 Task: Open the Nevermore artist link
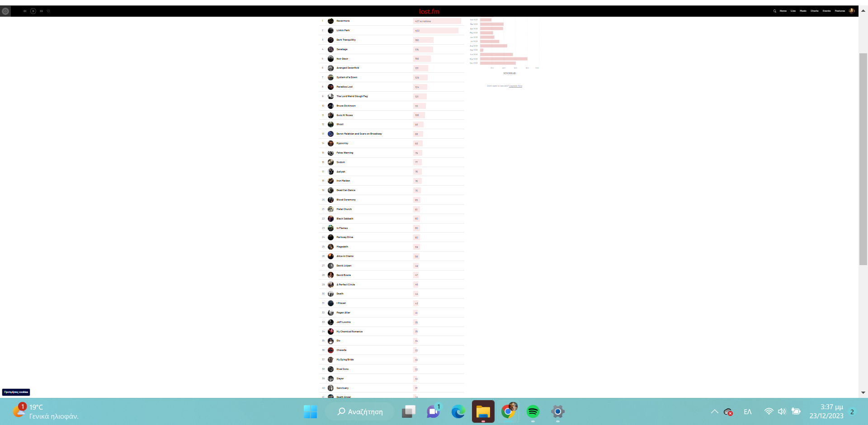[343, 21]
